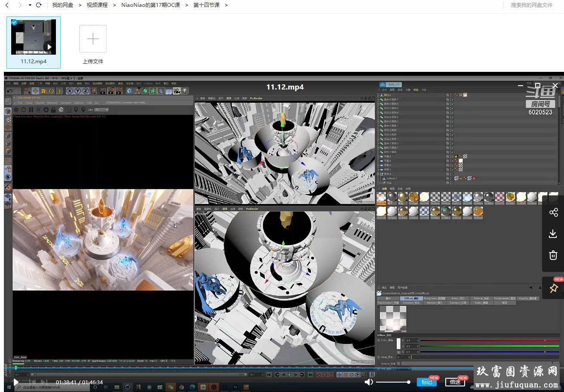
Task: Open Chrome from the Windows taskbar
Action: (182, 387)
